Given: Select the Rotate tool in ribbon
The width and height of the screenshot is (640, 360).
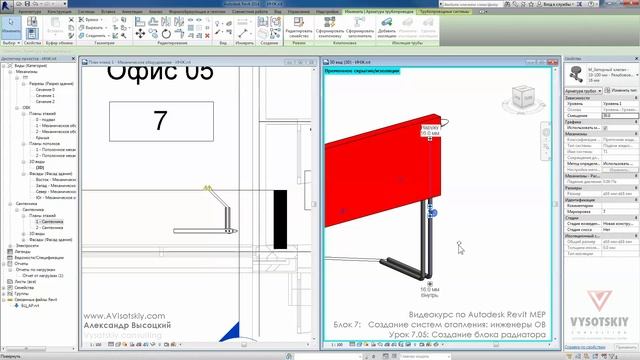Looking at the screenshot, I should tap(166, 33).
